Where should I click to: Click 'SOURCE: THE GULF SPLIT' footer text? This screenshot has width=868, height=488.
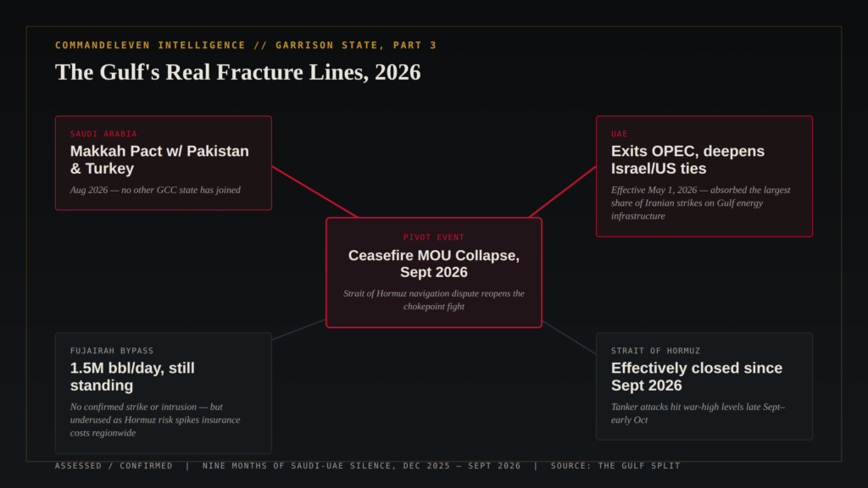pyautogui.click(x=615, y=466)
